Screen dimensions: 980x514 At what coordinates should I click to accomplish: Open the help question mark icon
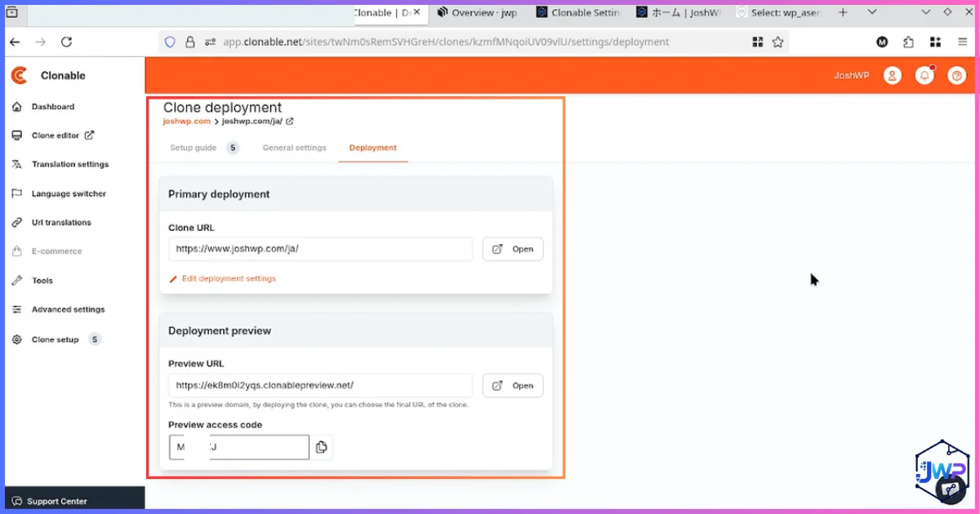(x=956, y=75)
